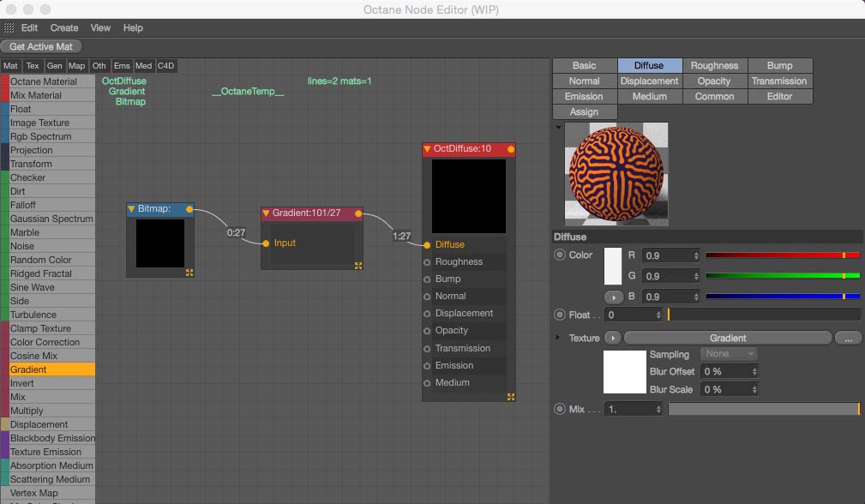The width and height of the screenshot is (865, 504).
Task: Collapse the Bitmap node with its triangle
Action: click(x=131, y=209)
